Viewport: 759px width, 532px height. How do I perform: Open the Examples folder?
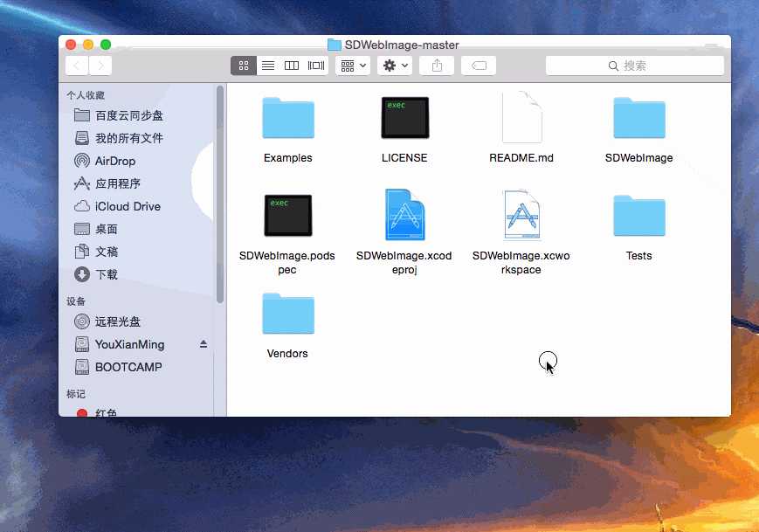tap(288, 118)
